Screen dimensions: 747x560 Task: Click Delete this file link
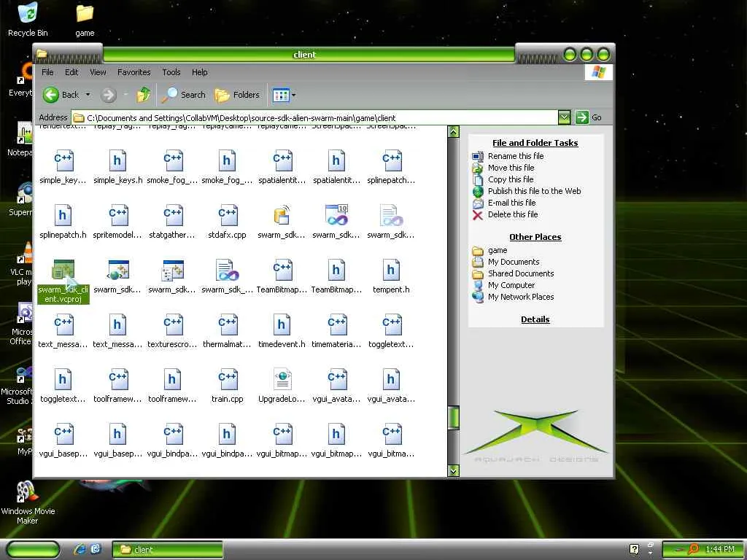(x=513, y=214)
